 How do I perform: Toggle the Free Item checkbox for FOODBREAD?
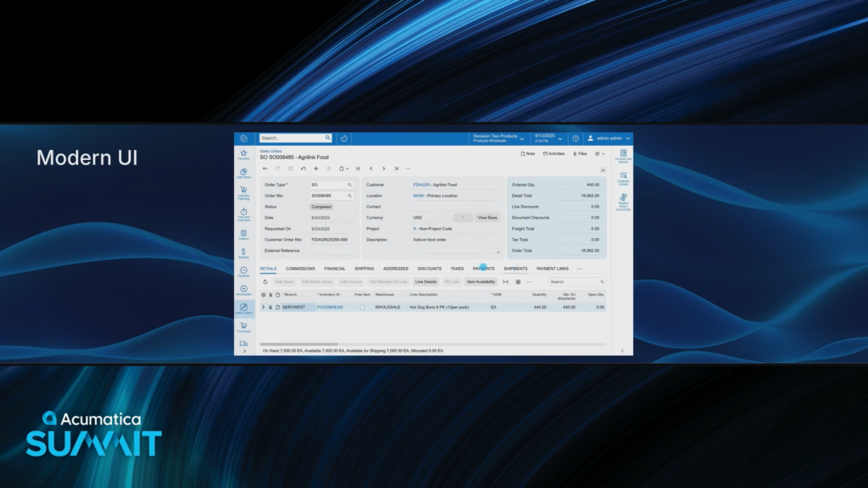coord(362,307)
